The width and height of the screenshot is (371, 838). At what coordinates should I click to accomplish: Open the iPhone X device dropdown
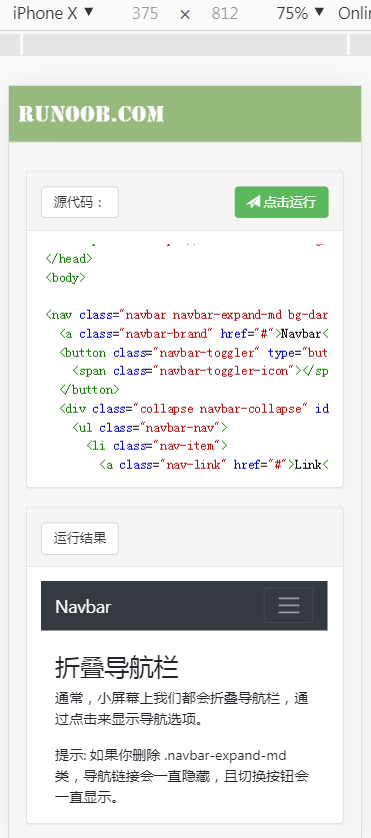(53, 13)
